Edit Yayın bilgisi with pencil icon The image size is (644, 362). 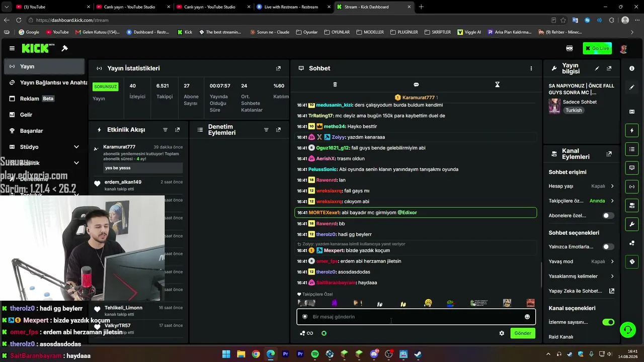(x=597, y=68)
